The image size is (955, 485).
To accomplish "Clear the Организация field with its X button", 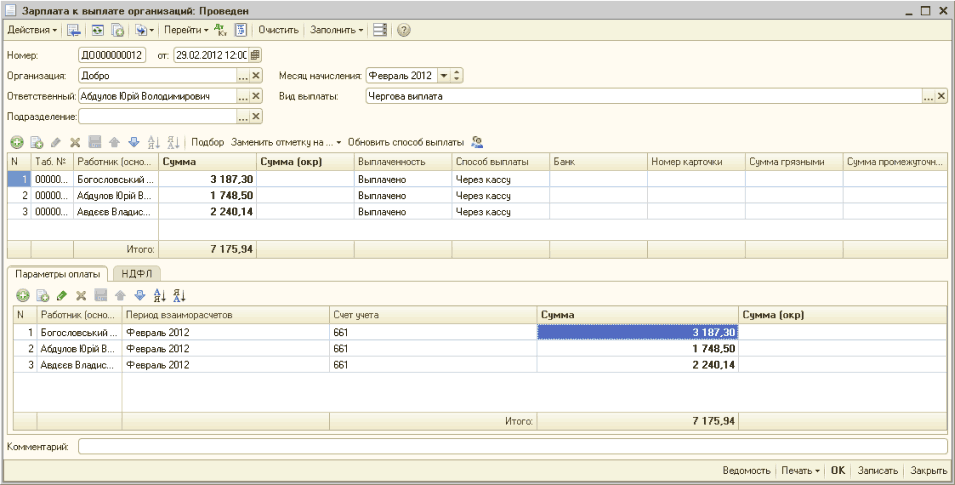I will click(255, 76).
